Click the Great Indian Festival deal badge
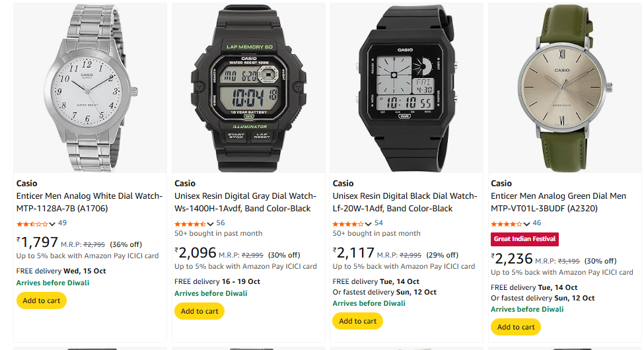The image size is (644, 350). point(525,239)
